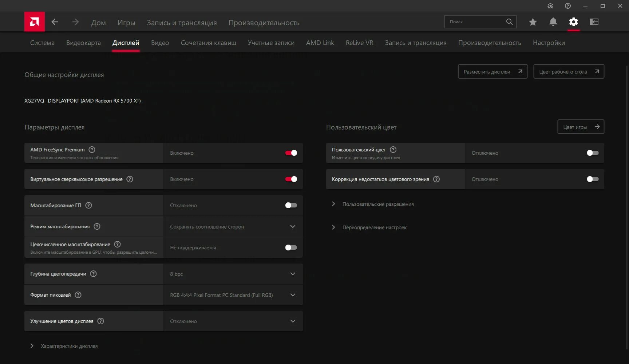Disable the AMD FreeSync Premium toggle
Image resolution: width=629 pixels, height=364 pixels.
(x=291, y=153)
